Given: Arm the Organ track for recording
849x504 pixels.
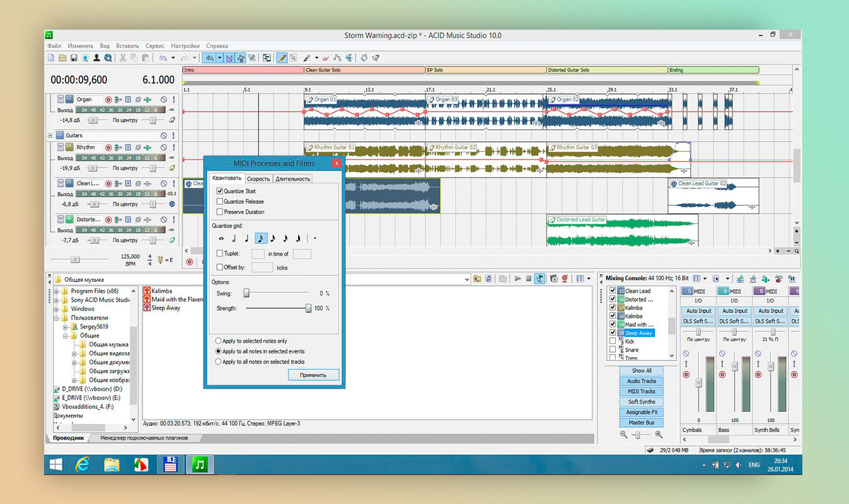Looking at the screenshot, I should [108, 100].
